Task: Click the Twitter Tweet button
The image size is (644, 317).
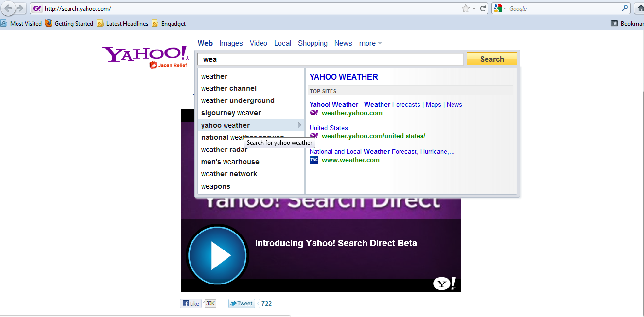Action: pos(242,303)
